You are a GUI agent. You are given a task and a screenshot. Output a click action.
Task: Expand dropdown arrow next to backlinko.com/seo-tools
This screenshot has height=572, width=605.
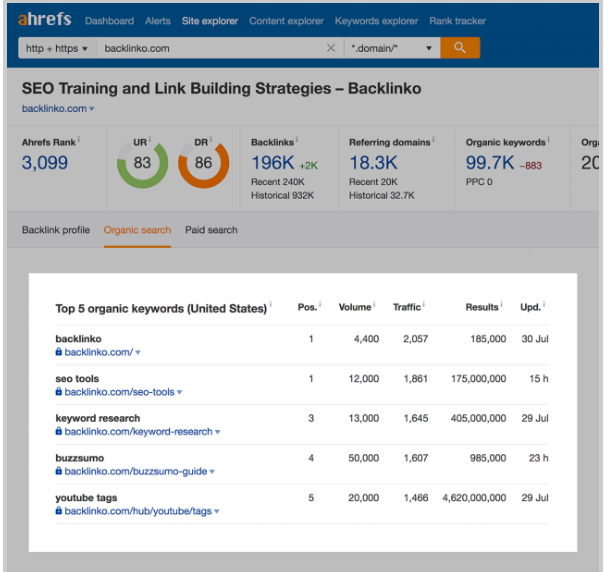[x=179, y=392]
